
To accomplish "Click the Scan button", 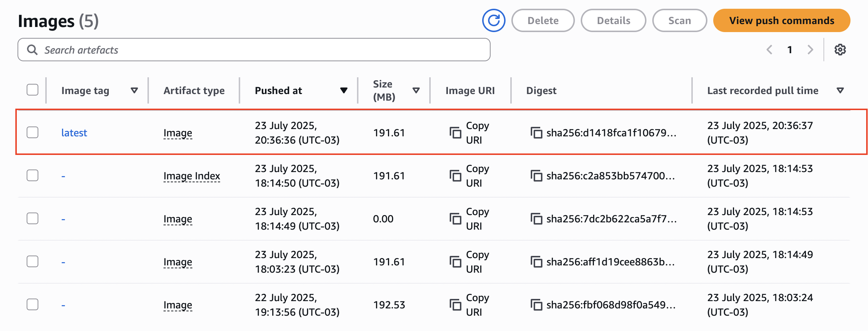I will click(x=679, y=21).
